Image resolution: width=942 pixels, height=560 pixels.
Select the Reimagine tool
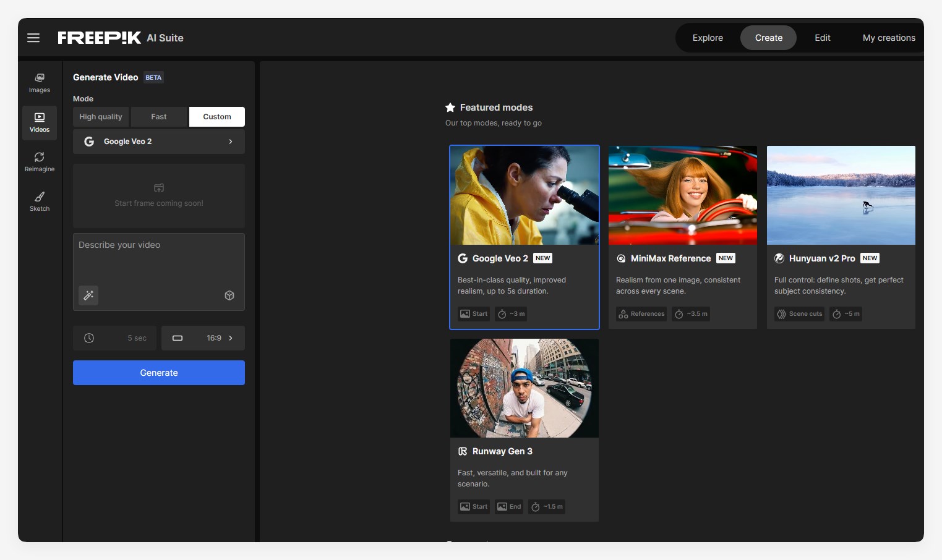tap(39, 162)
